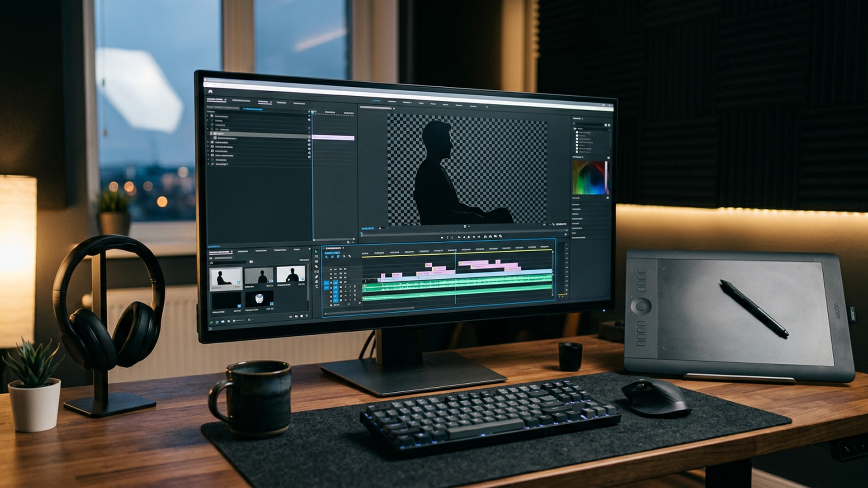Select the standing silhouette on white thumbnail
The image size is (868, 488).
click(x=291, y=274)
